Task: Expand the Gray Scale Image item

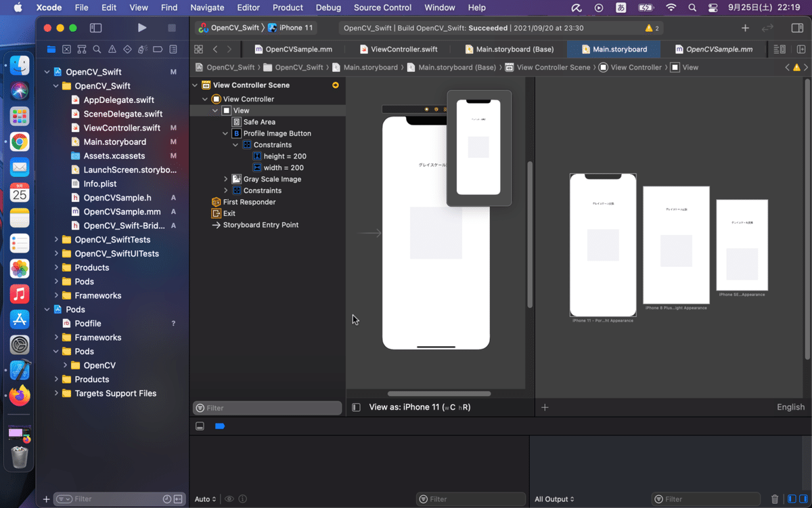Action: coord(226,179)
